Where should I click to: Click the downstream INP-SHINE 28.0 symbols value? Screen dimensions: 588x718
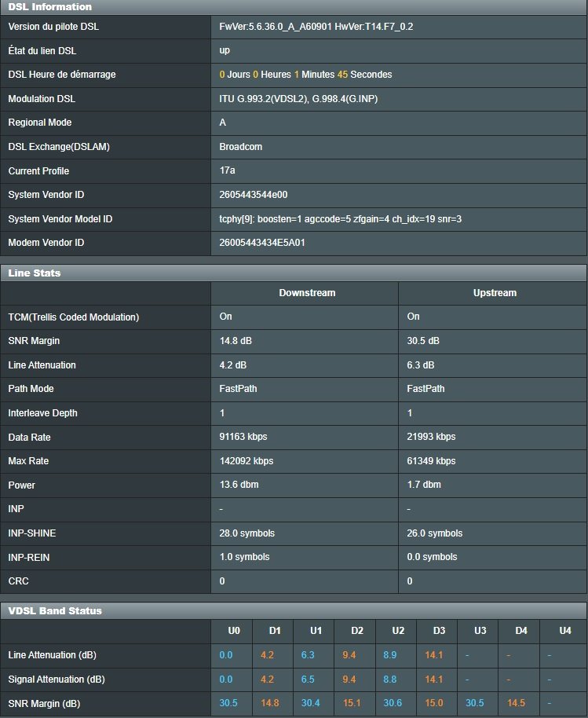(247, 533)
